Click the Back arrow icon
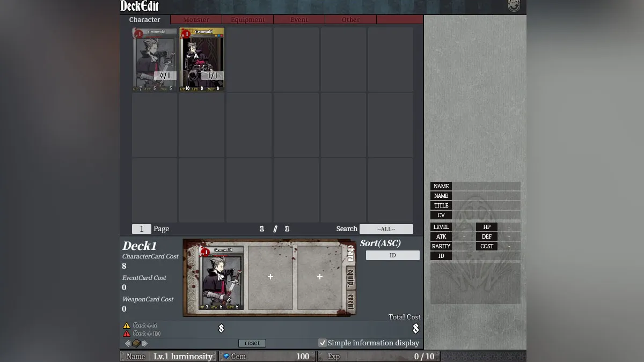Screen dimensions: 644x362 (x=514, y=6)
